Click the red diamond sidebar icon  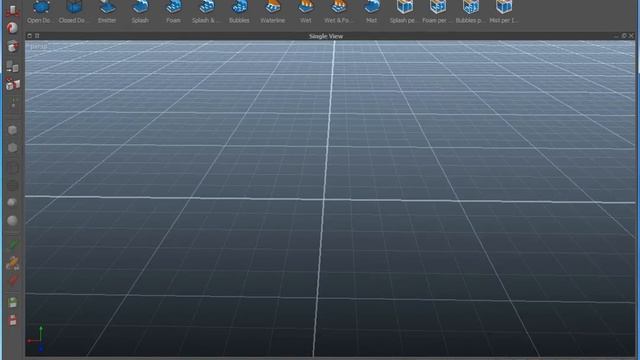pyautogui.click(x=13, y=280)
